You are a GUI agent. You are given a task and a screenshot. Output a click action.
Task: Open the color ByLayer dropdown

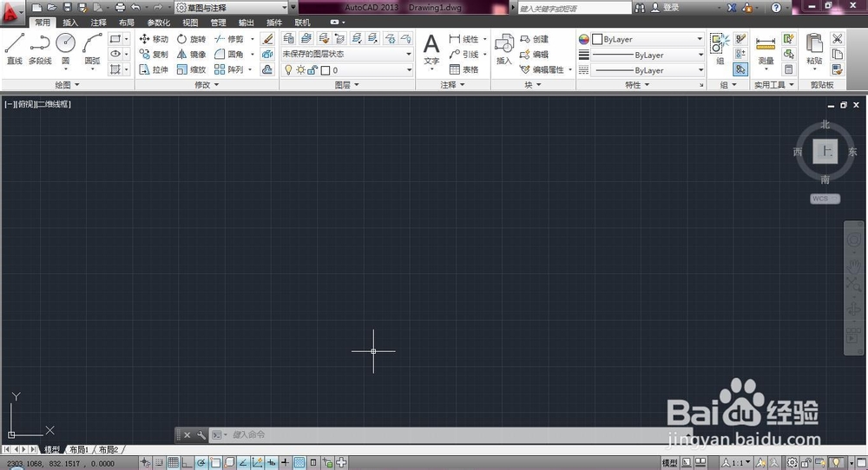648,39
